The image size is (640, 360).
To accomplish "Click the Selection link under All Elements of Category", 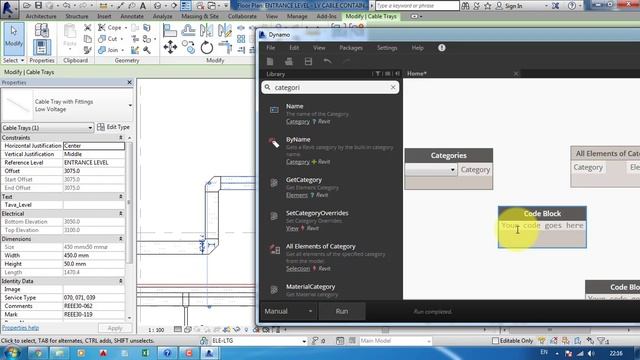I will pos(298,269).
